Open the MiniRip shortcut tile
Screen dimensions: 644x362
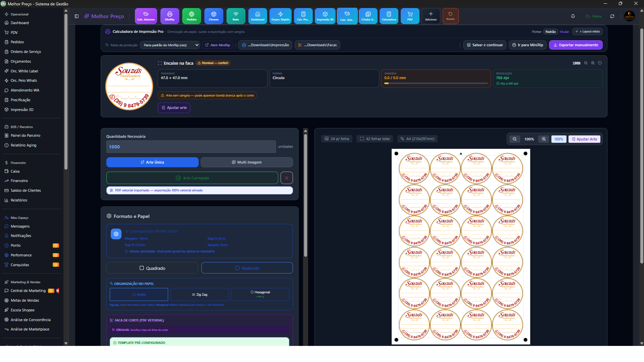pyautogui.click(x=170, y=16)
